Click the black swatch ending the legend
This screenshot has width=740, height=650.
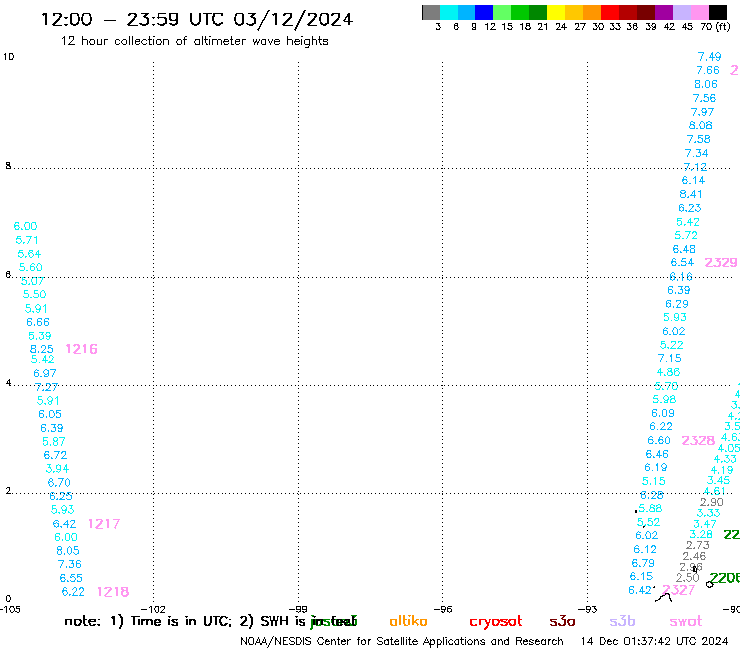coord(718,12)
